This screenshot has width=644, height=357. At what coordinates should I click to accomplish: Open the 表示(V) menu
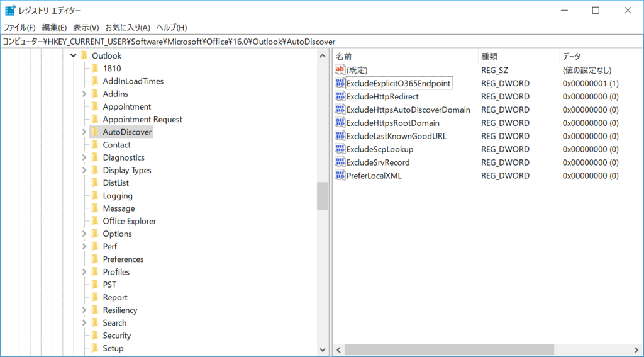(86, 28)
